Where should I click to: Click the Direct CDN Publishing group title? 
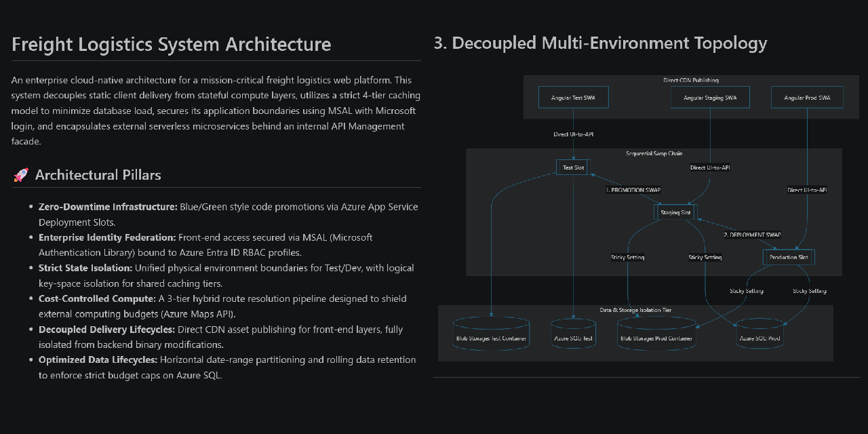pos(690,80)
